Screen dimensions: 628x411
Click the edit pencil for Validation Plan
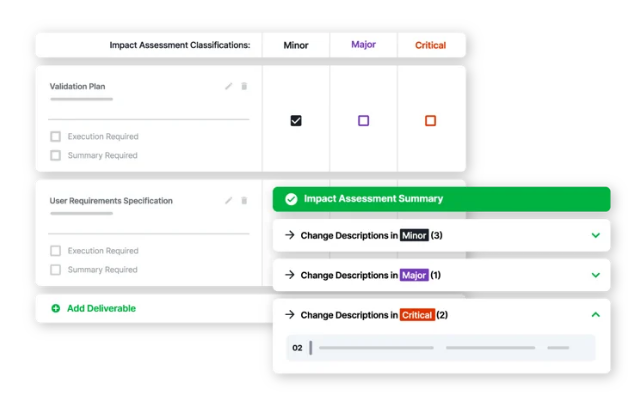coord(228,86)
